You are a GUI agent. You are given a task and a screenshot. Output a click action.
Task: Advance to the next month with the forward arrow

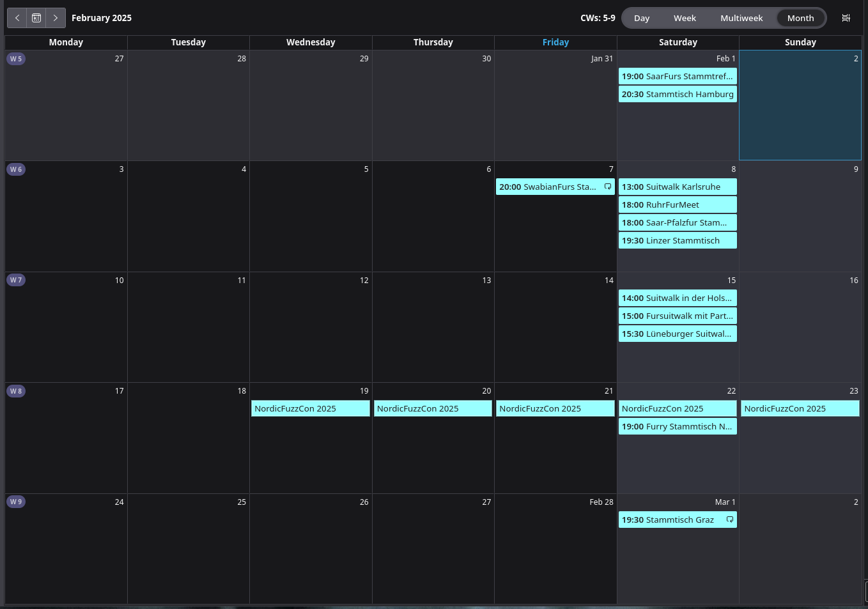[x=56, y=18]
